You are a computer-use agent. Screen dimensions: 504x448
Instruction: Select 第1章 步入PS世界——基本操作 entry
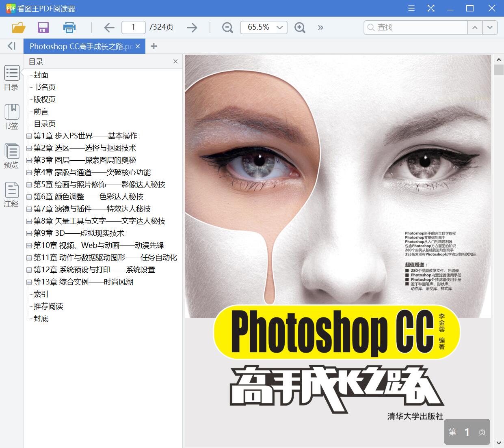click(85, 136)
